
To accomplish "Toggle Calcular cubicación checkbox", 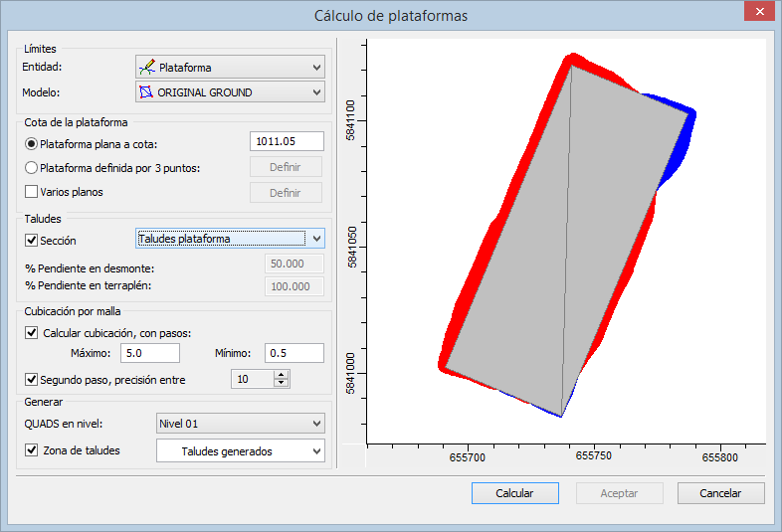I will 31,332.
